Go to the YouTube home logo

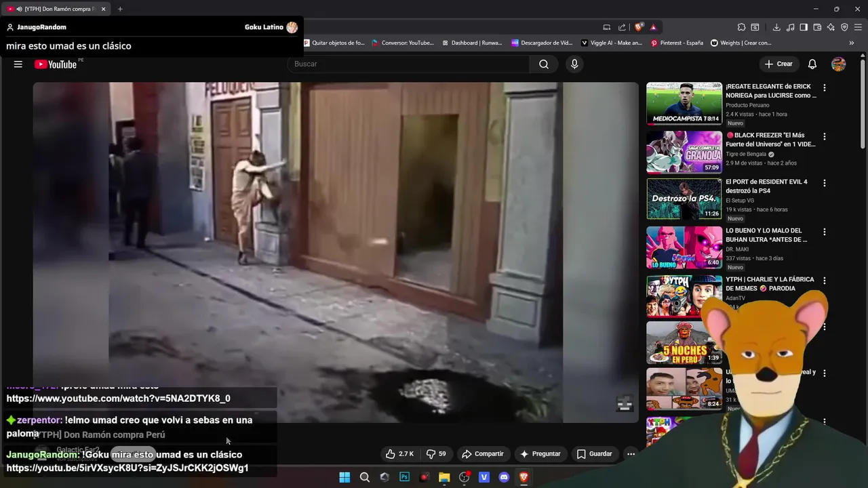pos(56,64)
